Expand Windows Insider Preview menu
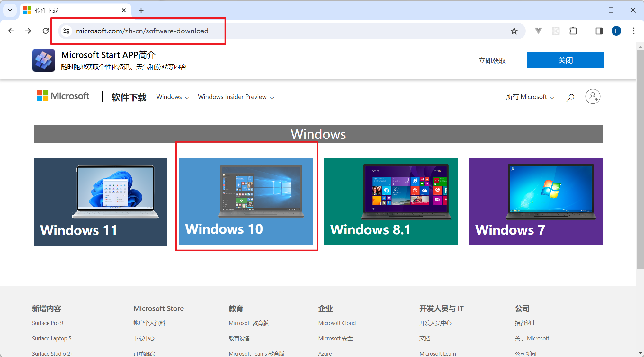The image size is (644, 357). (236, 97)
